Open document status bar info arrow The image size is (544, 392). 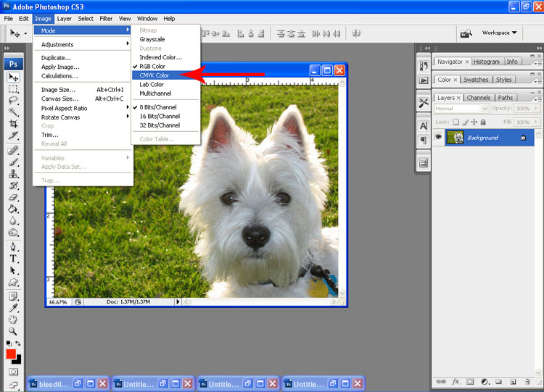click(178, 302)
